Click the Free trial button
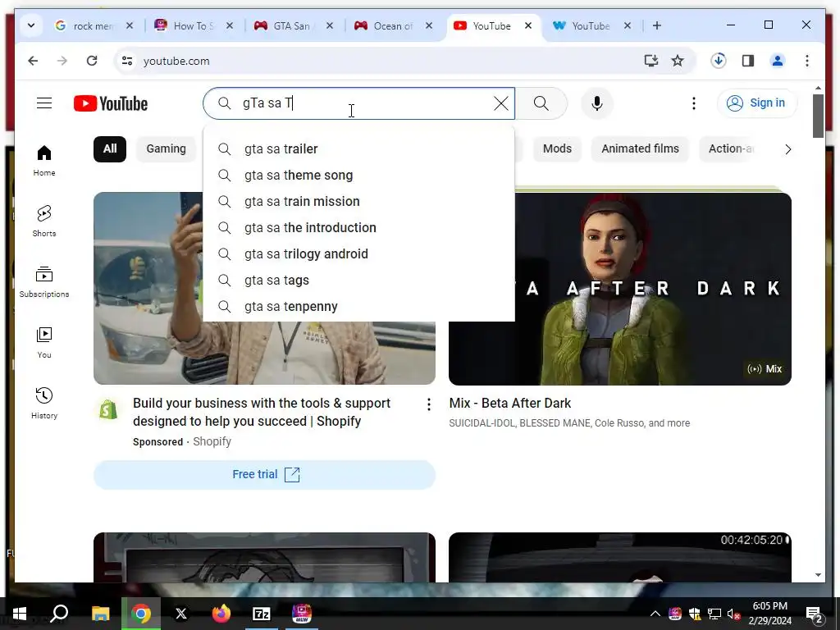Image resolution: width=840 pixels, height=630 pixels. pos(265,475)
